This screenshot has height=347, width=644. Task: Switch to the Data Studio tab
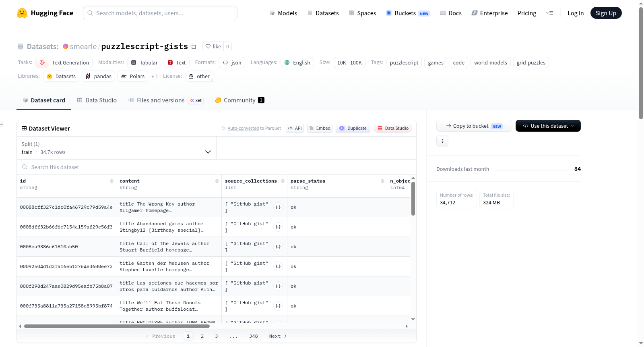(97, 100)
